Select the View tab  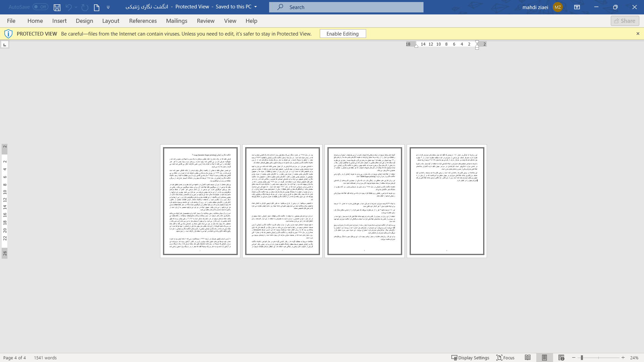[230, 21]
